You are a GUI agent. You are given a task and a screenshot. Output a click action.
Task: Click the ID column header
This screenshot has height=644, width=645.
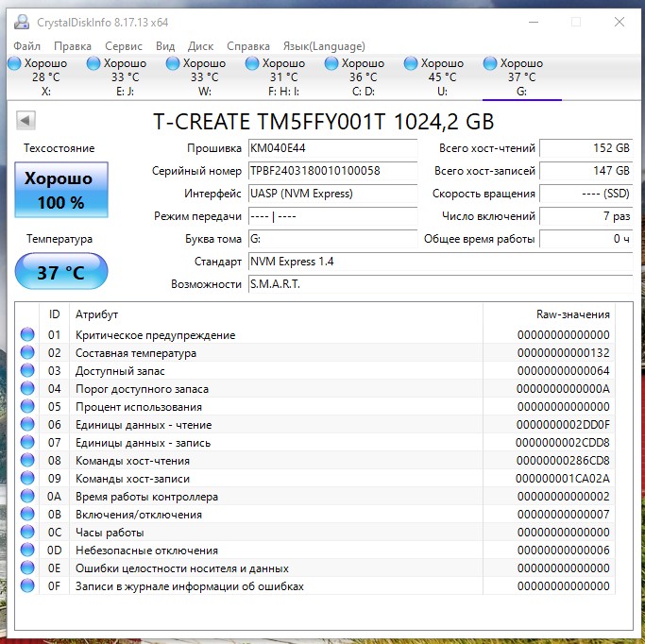[x=54, y=314]
